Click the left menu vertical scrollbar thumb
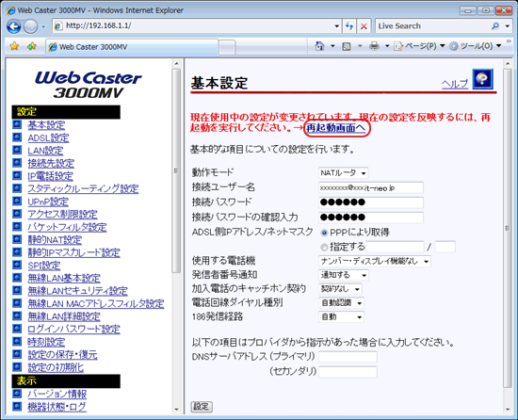518x420 pixels. click(176, 170)
